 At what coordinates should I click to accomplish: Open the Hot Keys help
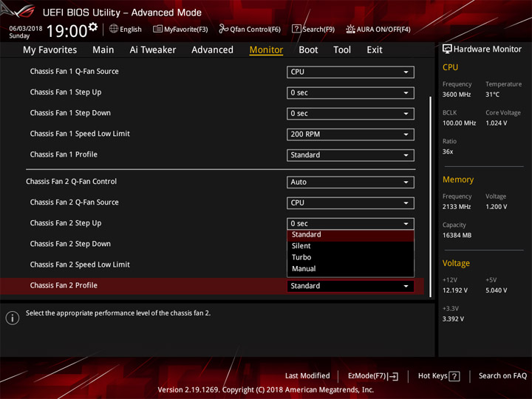click(x=439, y=376)
